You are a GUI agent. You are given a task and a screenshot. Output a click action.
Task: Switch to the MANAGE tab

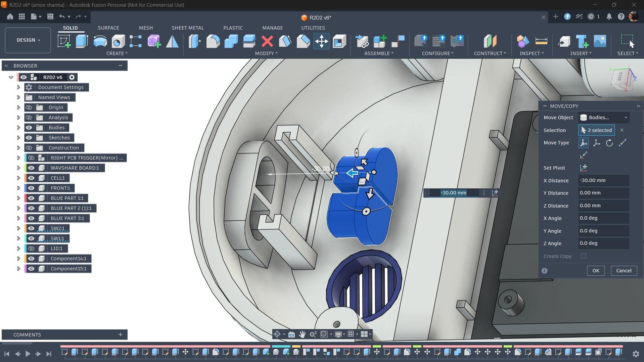273,28
